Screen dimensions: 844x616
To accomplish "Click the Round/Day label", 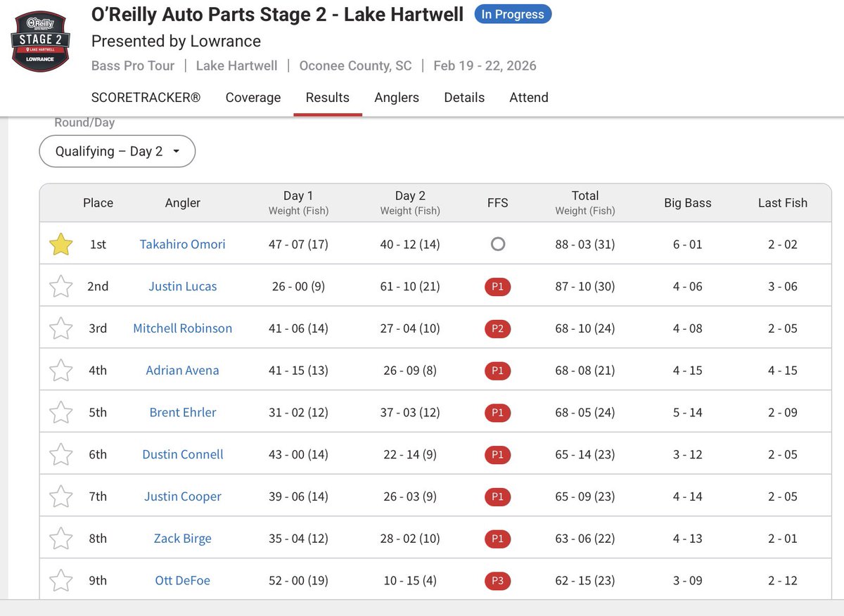I will tap(84, 122).
